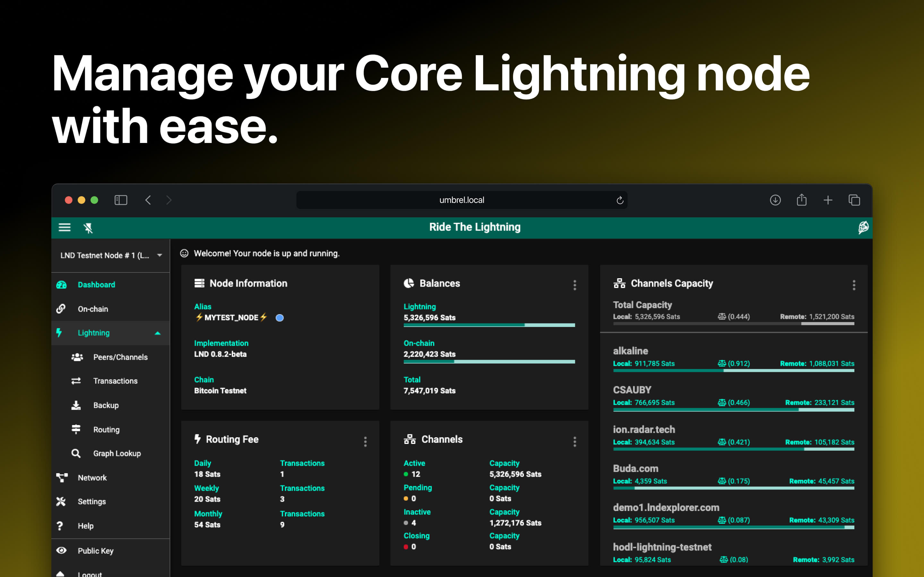Open the Settings entry in the sidebar
Viewport: 924px width, 577px height.
point(92,501)
